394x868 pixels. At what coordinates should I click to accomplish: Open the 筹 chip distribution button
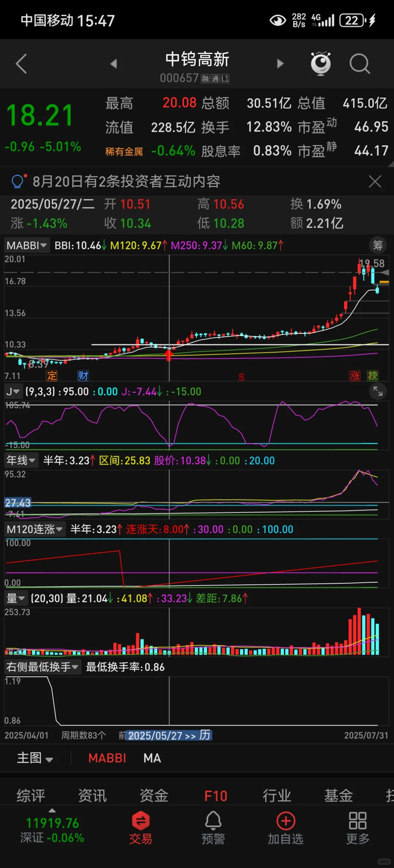378,245
